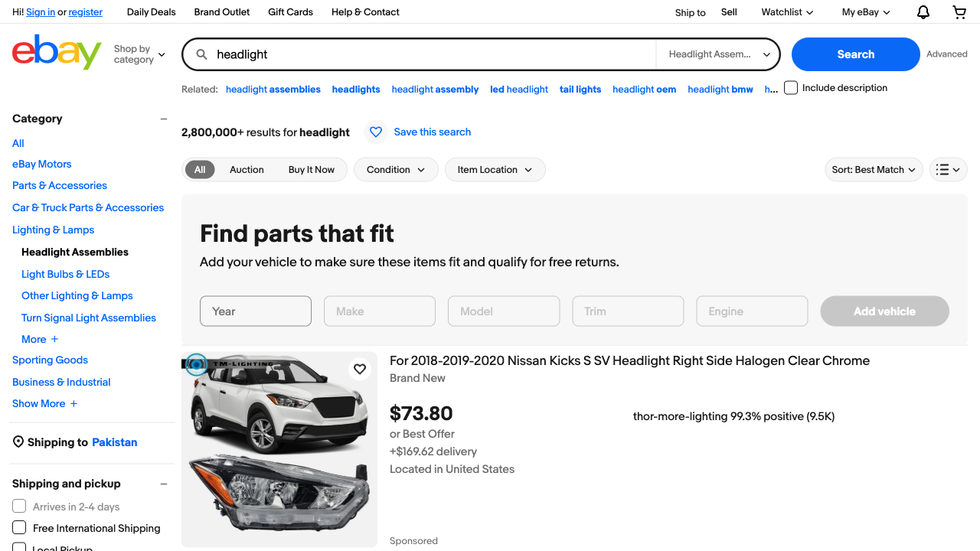
Task: Open the Condition filter dropdown
Action: point(396,170)
